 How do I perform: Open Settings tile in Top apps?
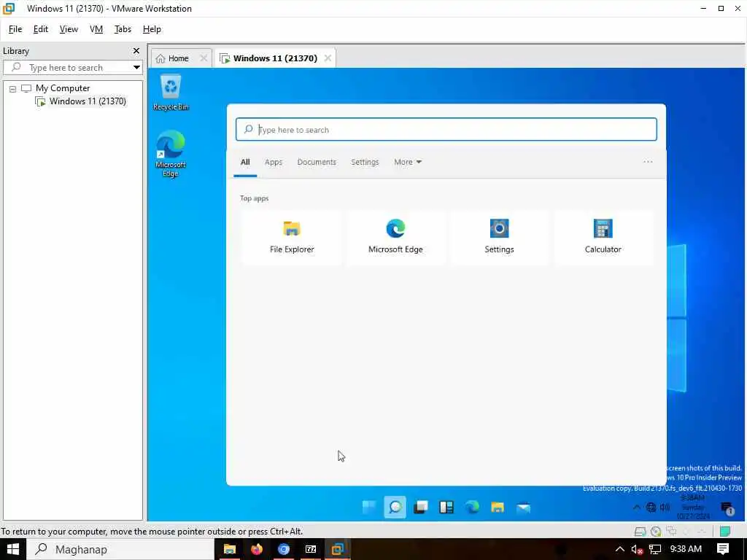(499, 237)
